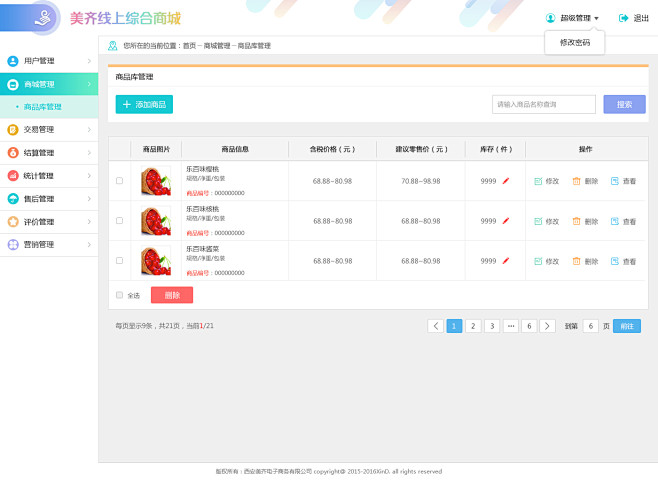This screenshot has width=658, height=481.
Task: Click the hand logo next to 美齐线上综合商城
Action: click(x=43, y=18)
